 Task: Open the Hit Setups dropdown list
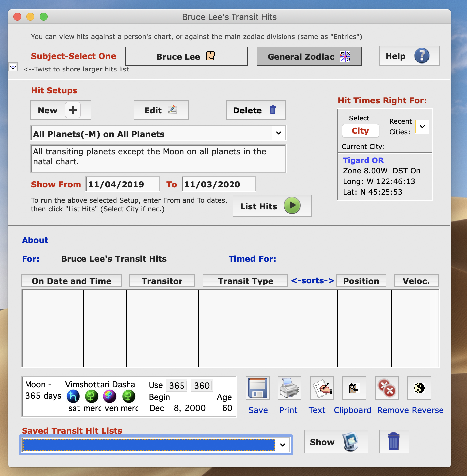point(279,133)
